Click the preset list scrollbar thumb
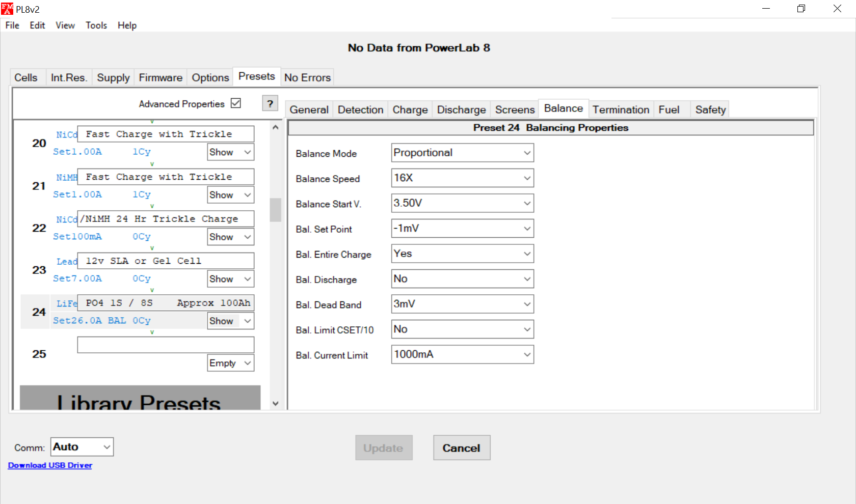The width and height of the screenshot is (856, 504). click(276, 209)
